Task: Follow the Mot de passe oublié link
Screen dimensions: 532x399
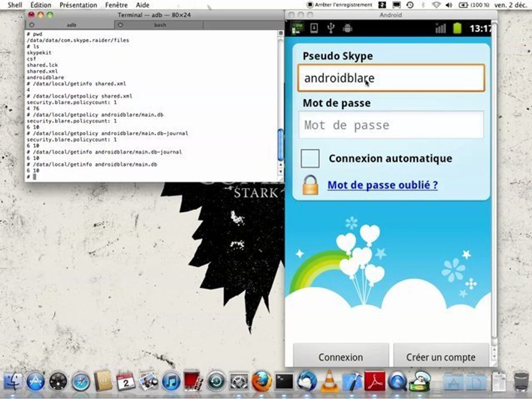Action: point(383,185)
